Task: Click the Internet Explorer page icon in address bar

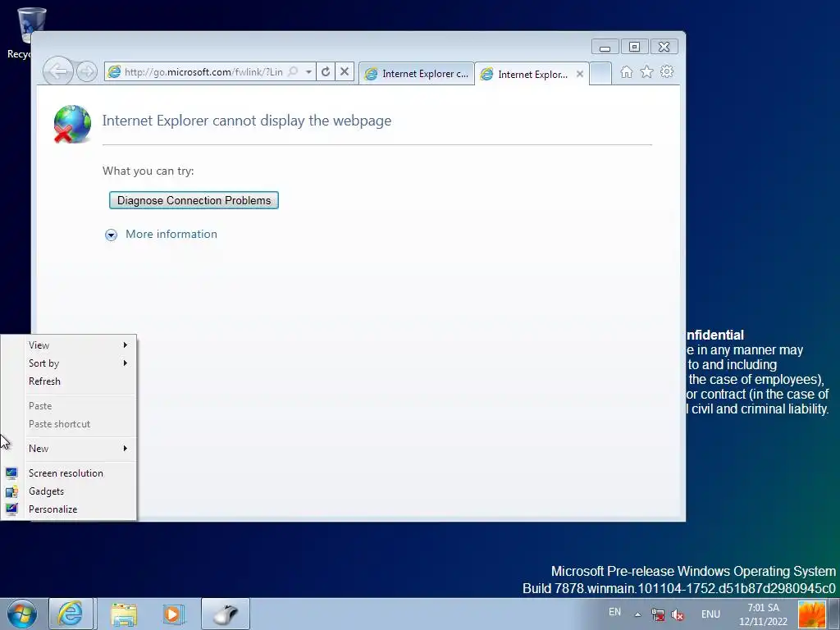Action: [x=113, y=72]
